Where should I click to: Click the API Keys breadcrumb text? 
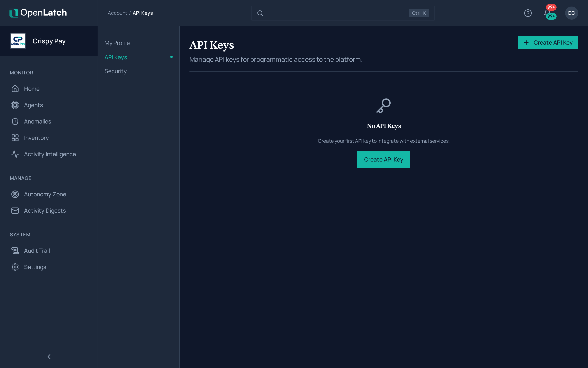[143, 13]
